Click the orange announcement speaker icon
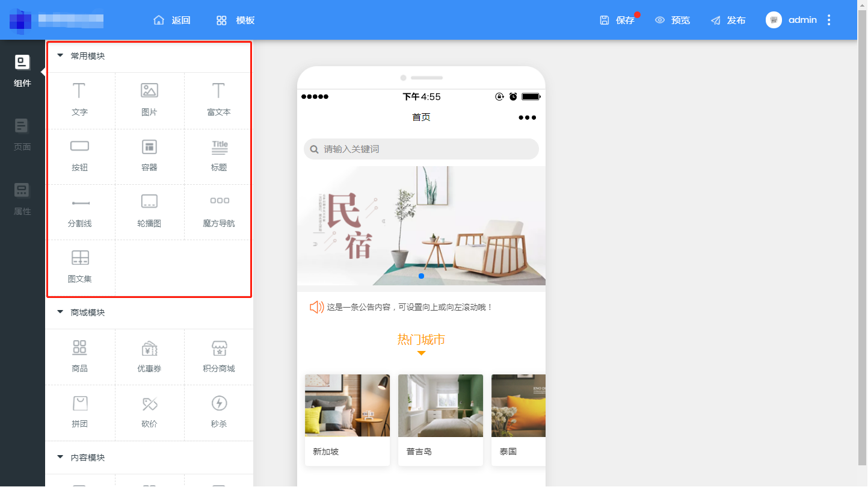Screen dimensions: 868x487 pos(316,307)
